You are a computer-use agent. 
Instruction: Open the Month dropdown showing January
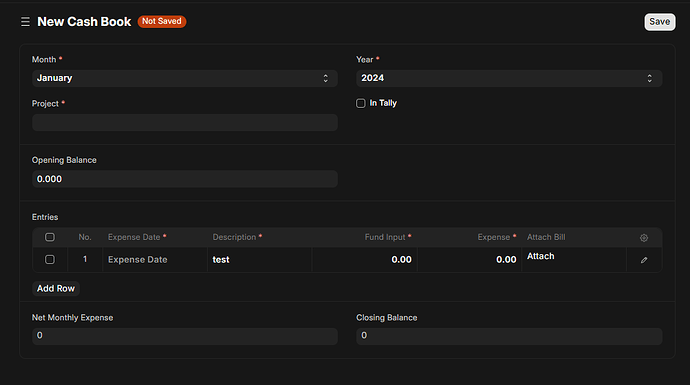click(x=185, y=78)
